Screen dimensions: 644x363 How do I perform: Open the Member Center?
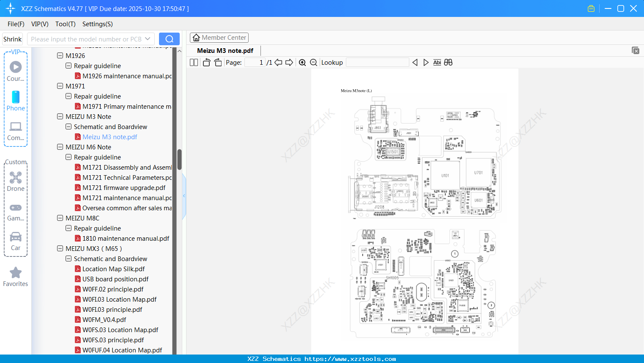[219, 38]
